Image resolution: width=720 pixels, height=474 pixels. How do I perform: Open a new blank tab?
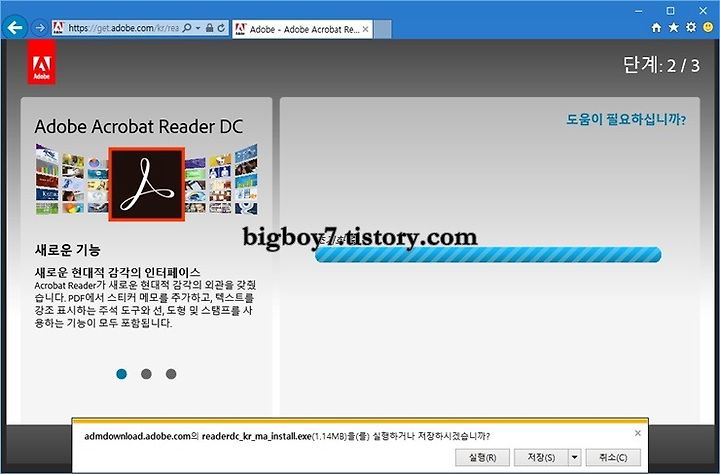tap(382, 29)
